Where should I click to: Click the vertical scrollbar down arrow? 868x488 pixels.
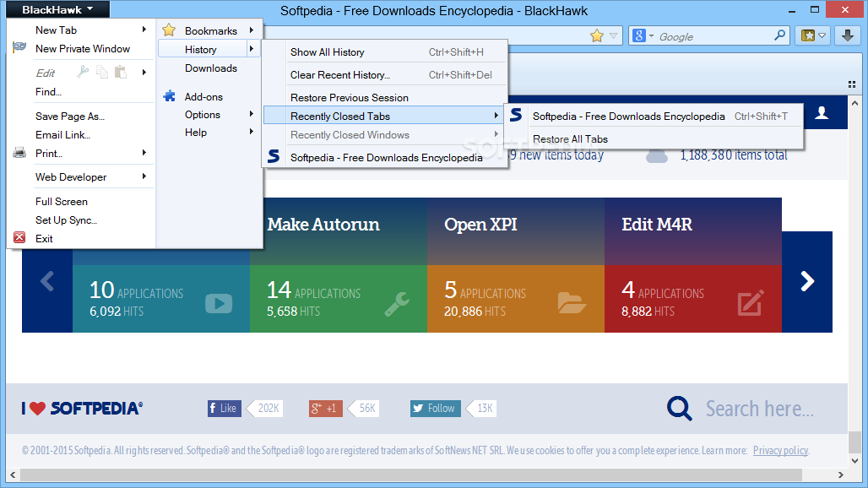tap(854, 460)
